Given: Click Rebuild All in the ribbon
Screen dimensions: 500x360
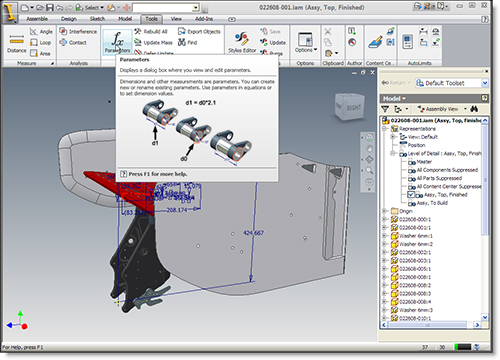Looking at the screenshot, I should pyautogui.click(x=151, y=32).
